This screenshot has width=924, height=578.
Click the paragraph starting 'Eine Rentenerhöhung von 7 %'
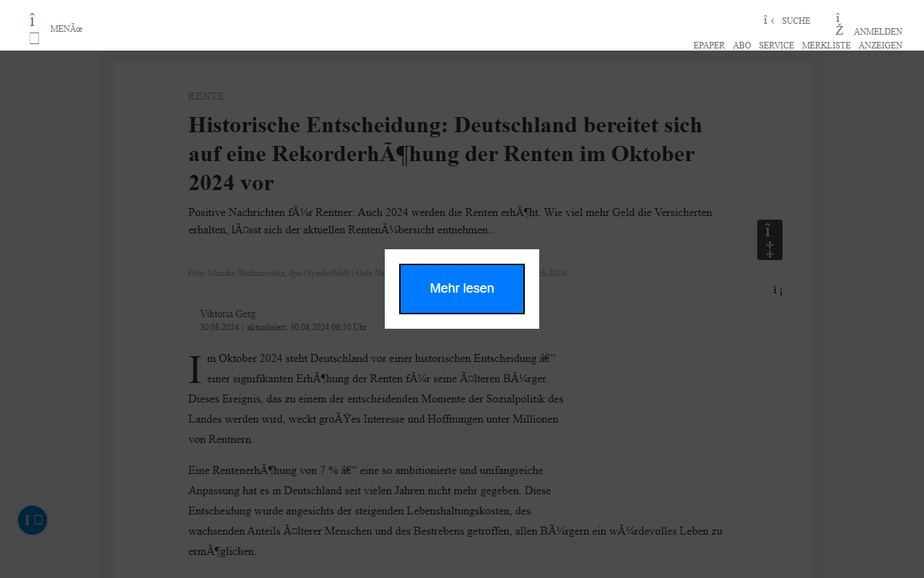[456, 511]
